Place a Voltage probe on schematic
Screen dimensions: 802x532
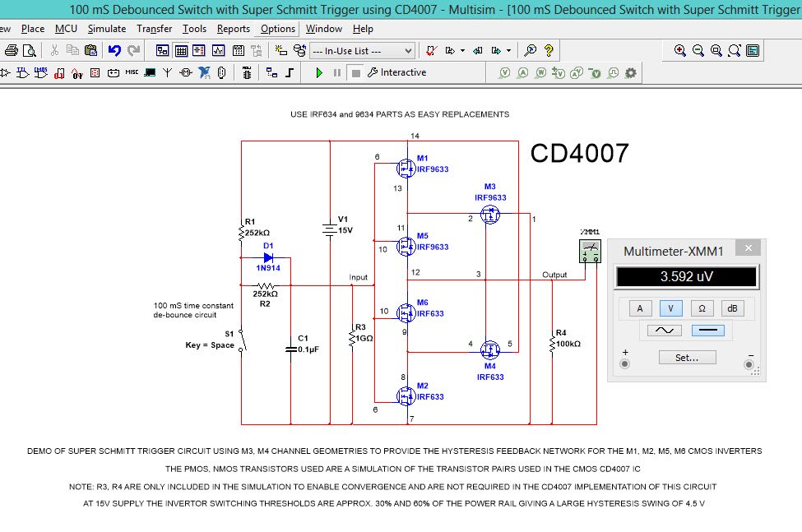coord(505,72)
